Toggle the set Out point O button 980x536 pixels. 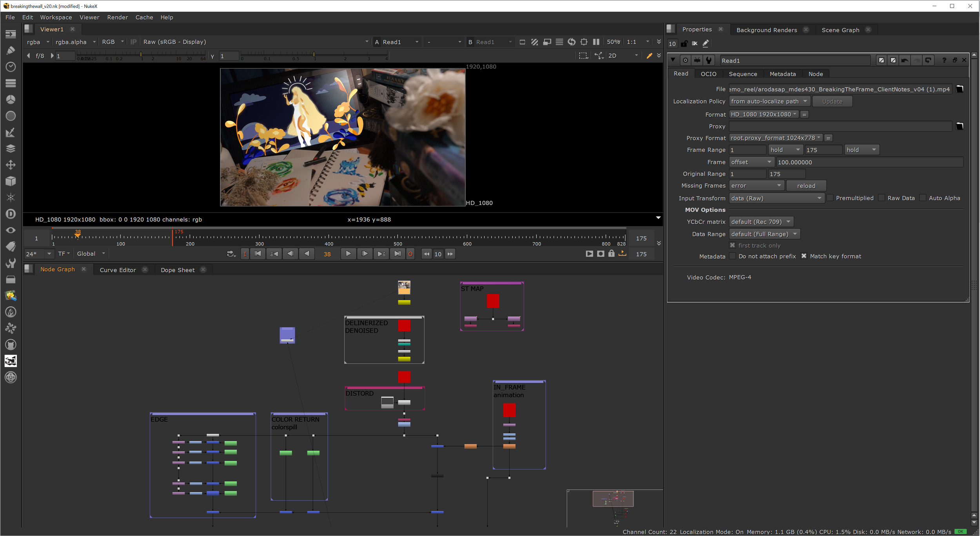(x=410, y=254)
